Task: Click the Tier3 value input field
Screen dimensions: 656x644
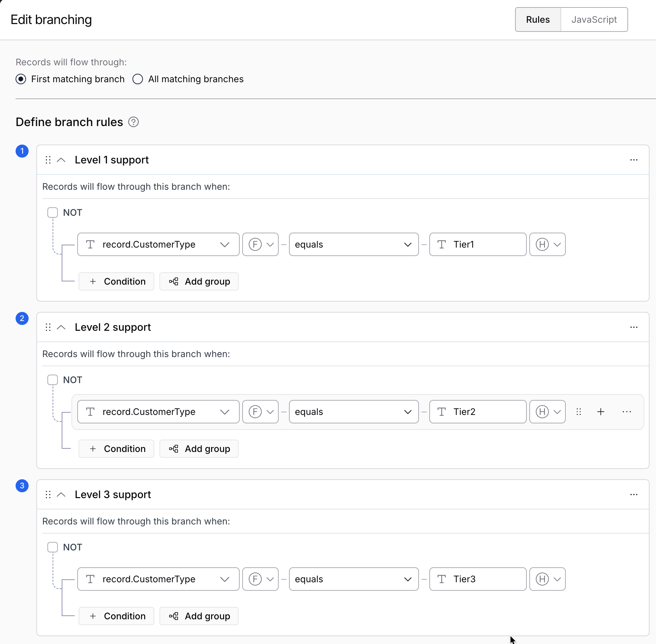Action: [x=478, y=579]
